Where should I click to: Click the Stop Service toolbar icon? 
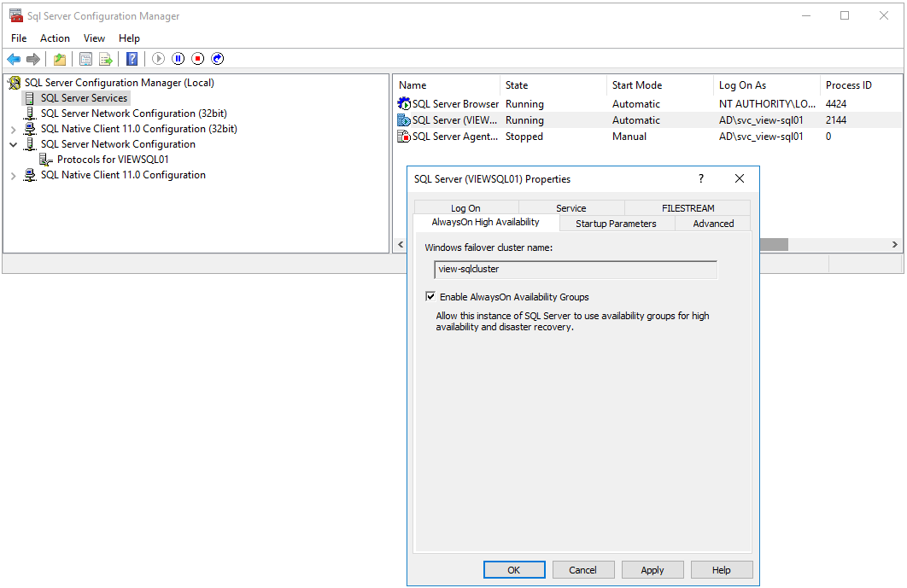[197, 59]
